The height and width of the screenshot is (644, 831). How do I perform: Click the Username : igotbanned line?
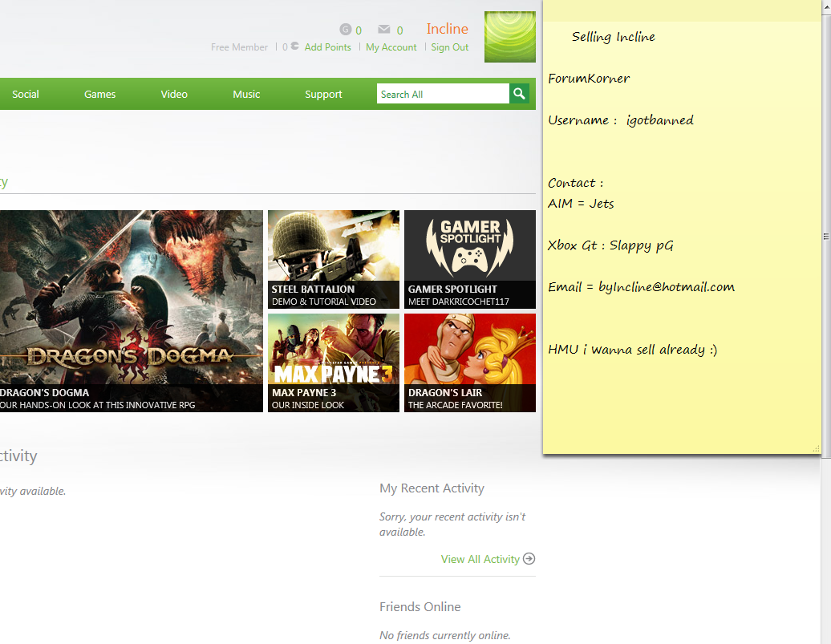pyautogui.click(x=621, y=120)
